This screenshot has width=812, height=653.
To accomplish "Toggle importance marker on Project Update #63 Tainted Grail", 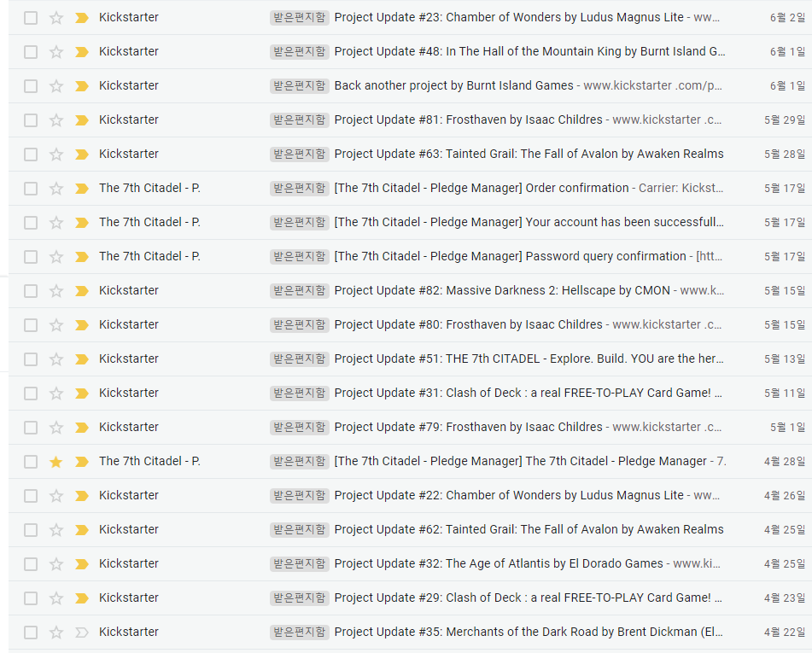I will [x=82, y=155].
